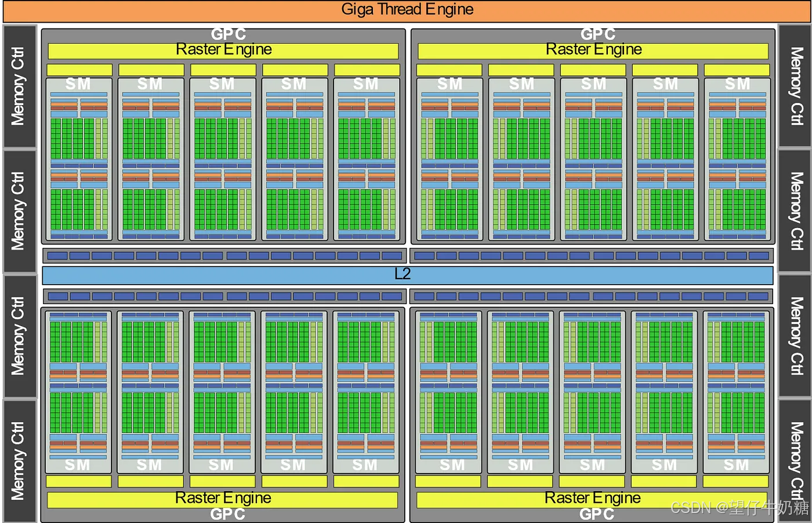Select the L2 cache bar

click(407, 275)
